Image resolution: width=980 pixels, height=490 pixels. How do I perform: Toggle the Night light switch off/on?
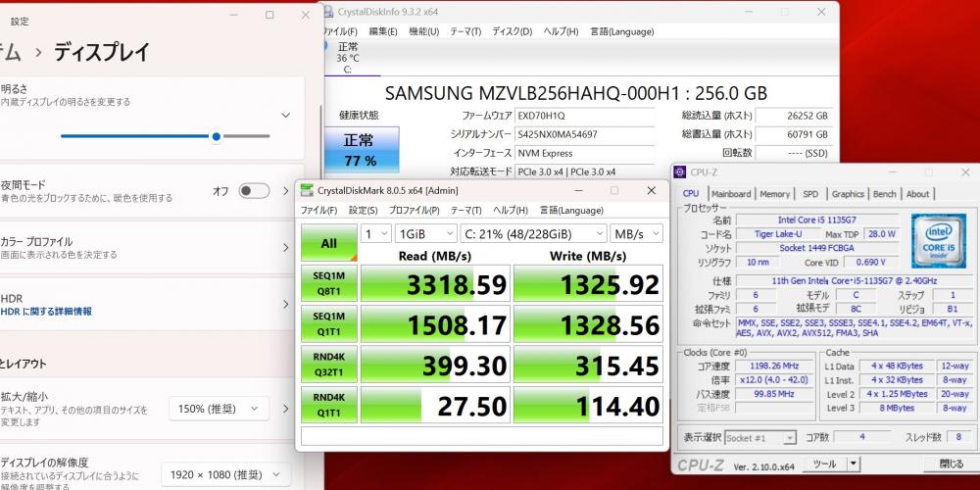(255, 191)
